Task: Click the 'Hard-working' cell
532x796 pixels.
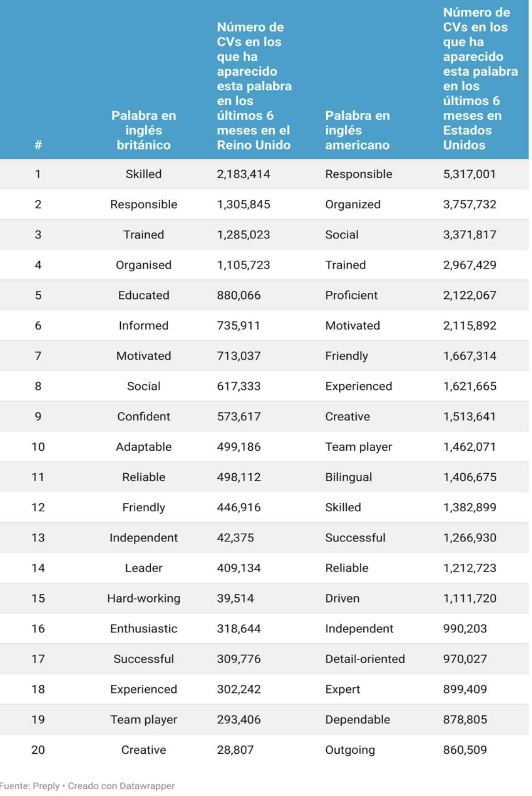Action: click(143, 598)
